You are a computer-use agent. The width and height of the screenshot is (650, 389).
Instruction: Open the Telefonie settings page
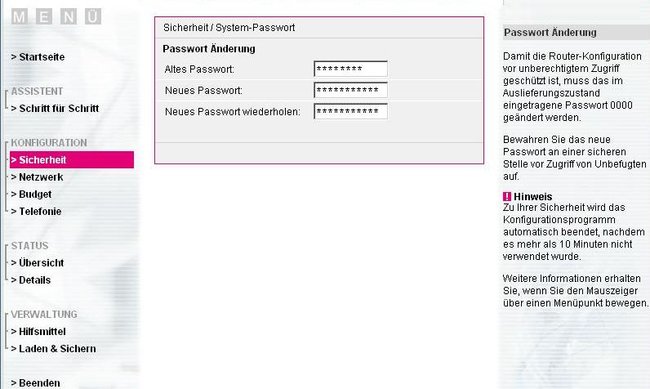(x=36, y=212)
